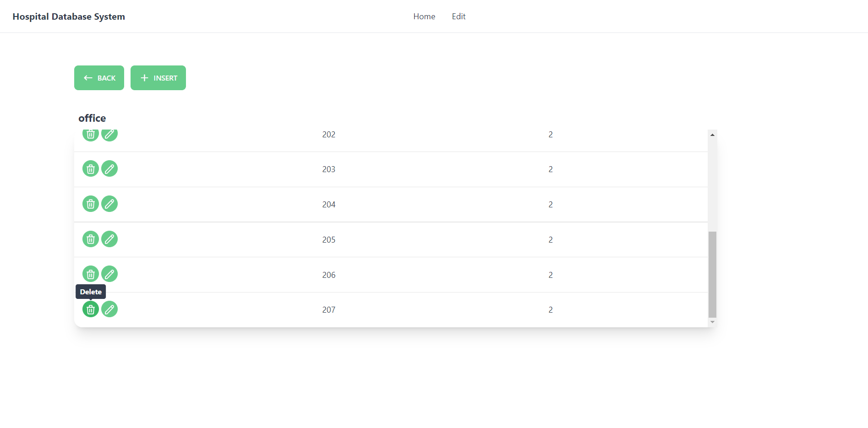Screen dimensions: 868x428
Task: Click the value 2 in row 205
Action: pos(551,240)
